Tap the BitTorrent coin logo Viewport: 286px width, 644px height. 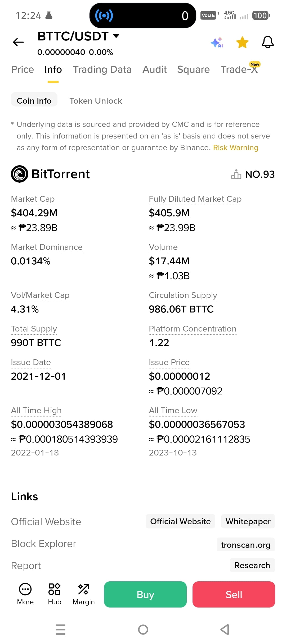tap(19, 174)
